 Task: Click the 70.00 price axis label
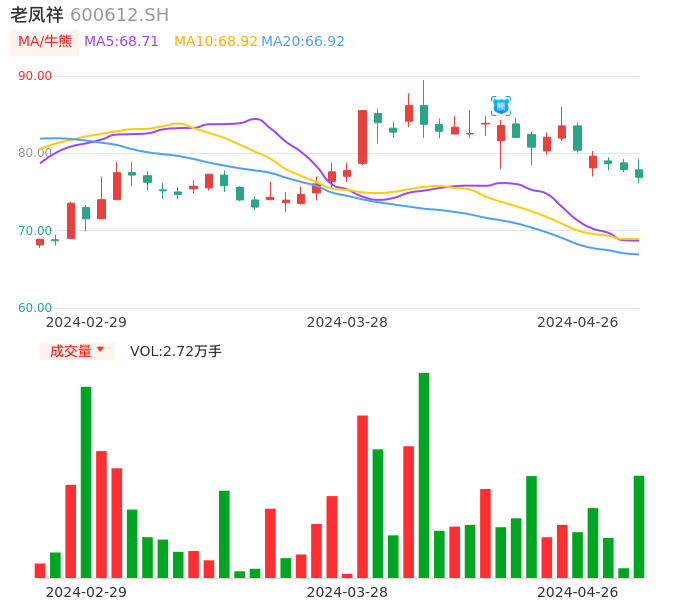coord(35,231)
